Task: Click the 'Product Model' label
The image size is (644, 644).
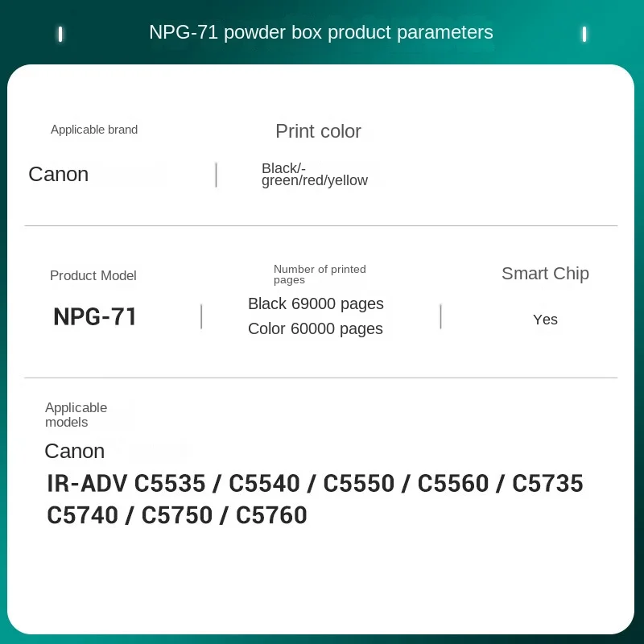Action: tap(93, 275)
